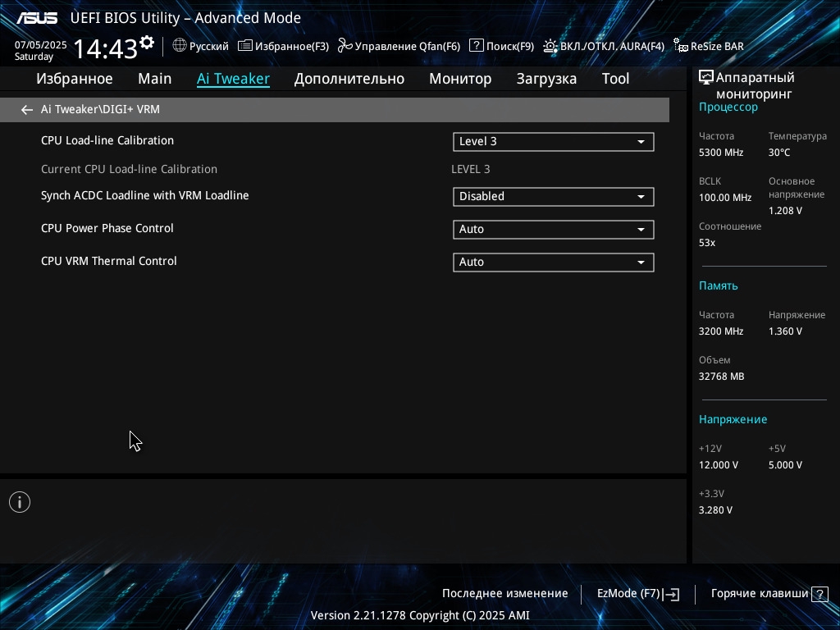Click the Память section heading
Image resolution: width=840 pixels, height=630 pixels.
pos(718,285)
